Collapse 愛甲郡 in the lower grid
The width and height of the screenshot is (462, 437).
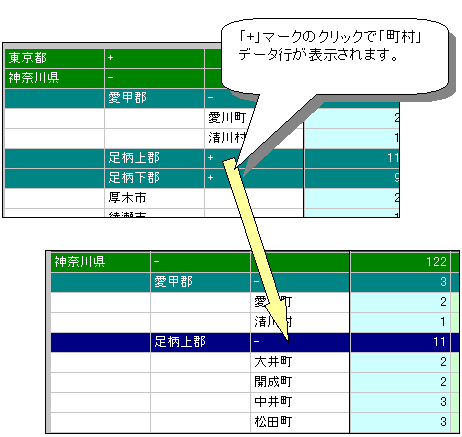256,282
